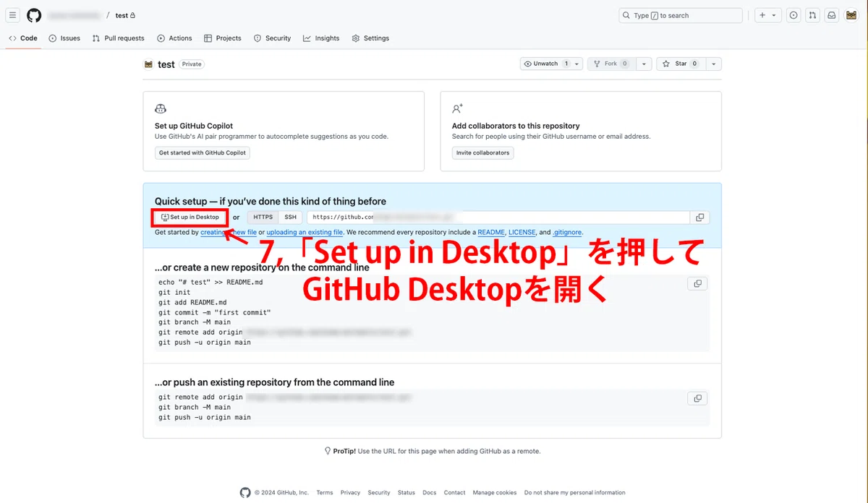Copy the push existing repository commands

697,398
